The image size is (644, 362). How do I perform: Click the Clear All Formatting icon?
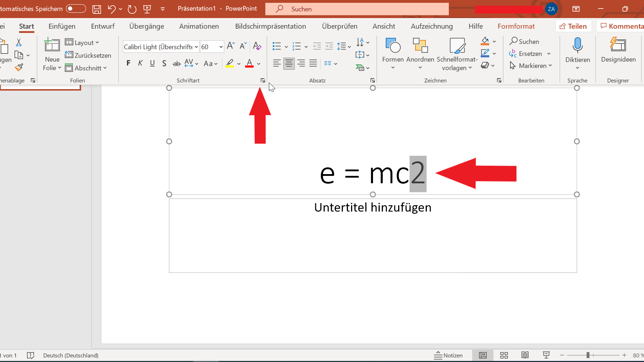[x=257, y=46]
